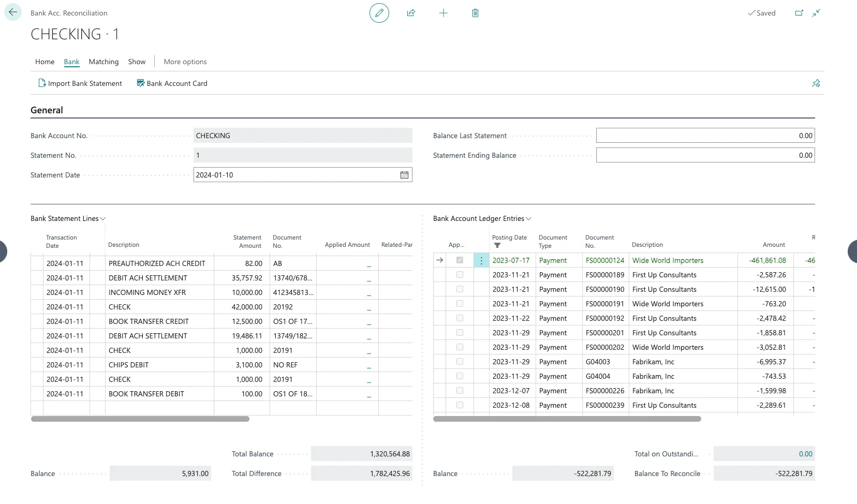Screen dimensions: 857x504
Task: Open the Bank Account Card
Action: tap(172, 83)
